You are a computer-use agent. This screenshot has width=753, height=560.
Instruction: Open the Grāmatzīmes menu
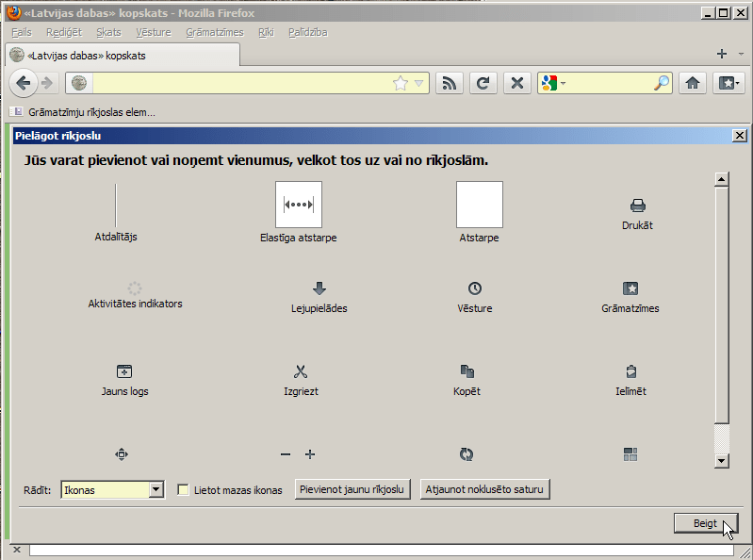215,32
